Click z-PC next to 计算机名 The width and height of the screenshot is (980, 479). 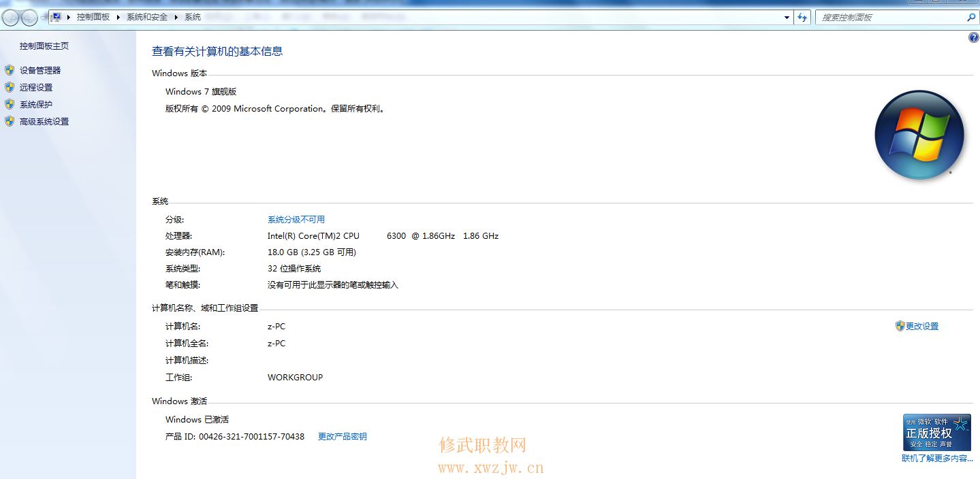point(276,327)
